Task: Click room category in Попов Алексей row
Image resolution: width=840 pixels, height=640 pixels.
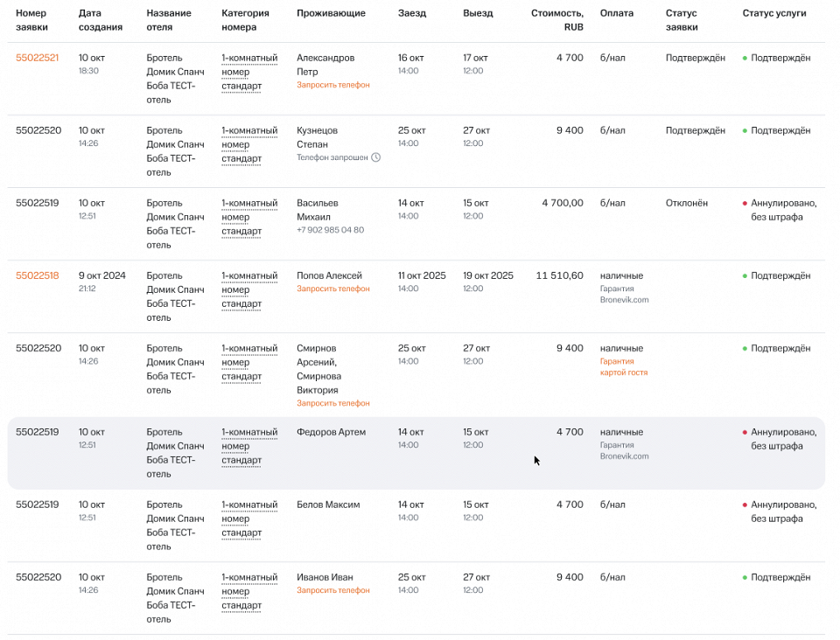Action: [x=248, y=289]
